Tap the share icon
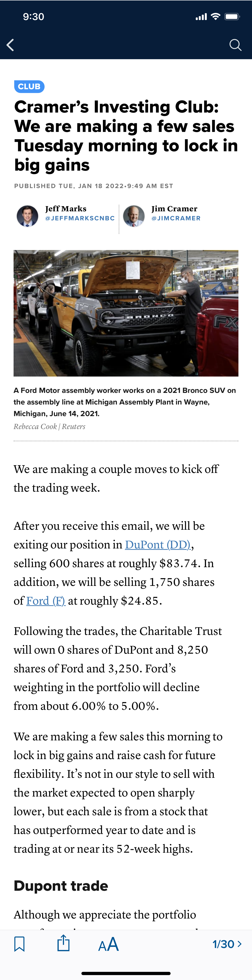Image resolution: width=252 pixels, height=980 pixels. 64,943
